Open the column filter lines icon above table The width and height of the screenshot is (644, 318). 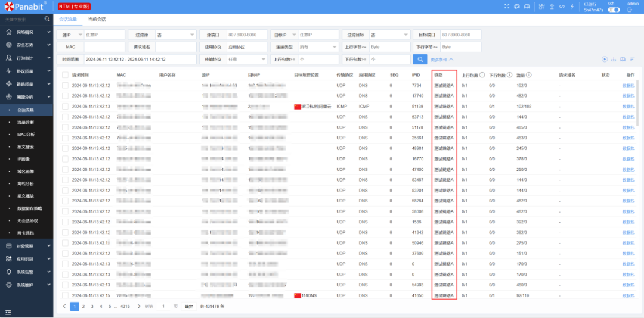tap(631, 59)
